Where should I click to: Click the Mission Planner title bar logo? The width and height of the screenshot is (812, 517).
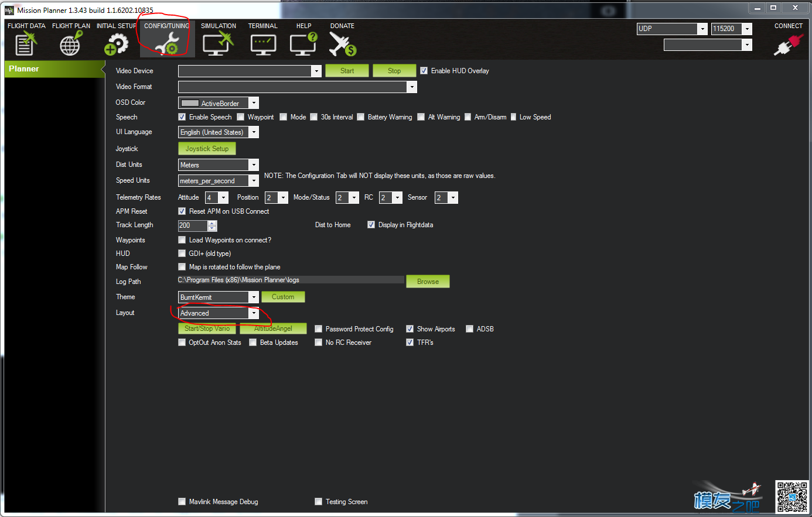[9, 9]
